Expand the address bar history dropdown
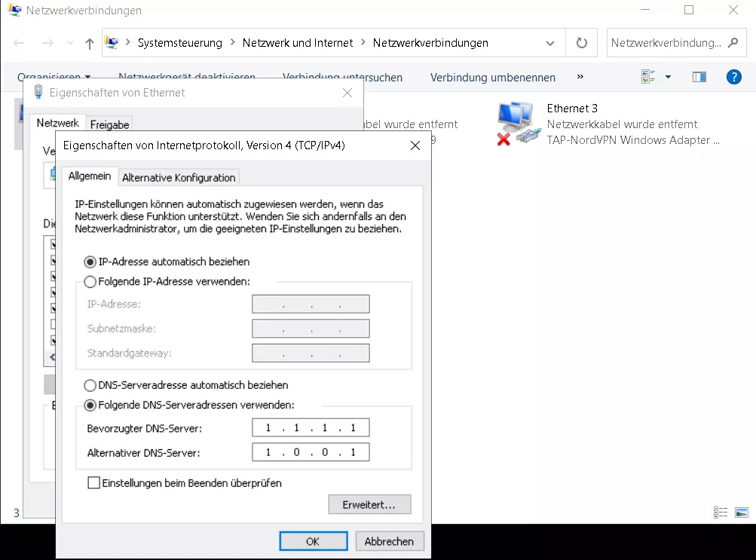Screen dimensions: 756x560 (x=549, y=44)
